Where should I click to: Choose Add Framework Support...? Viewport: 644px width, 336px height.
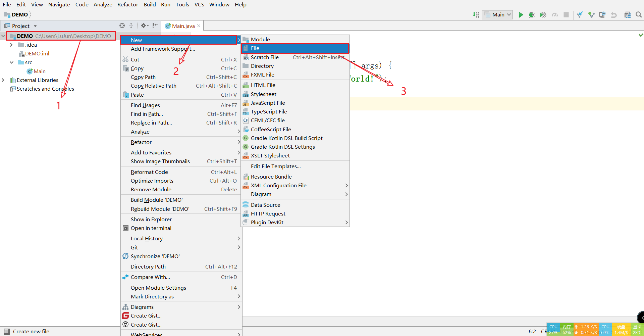click(x=181, y=49)
